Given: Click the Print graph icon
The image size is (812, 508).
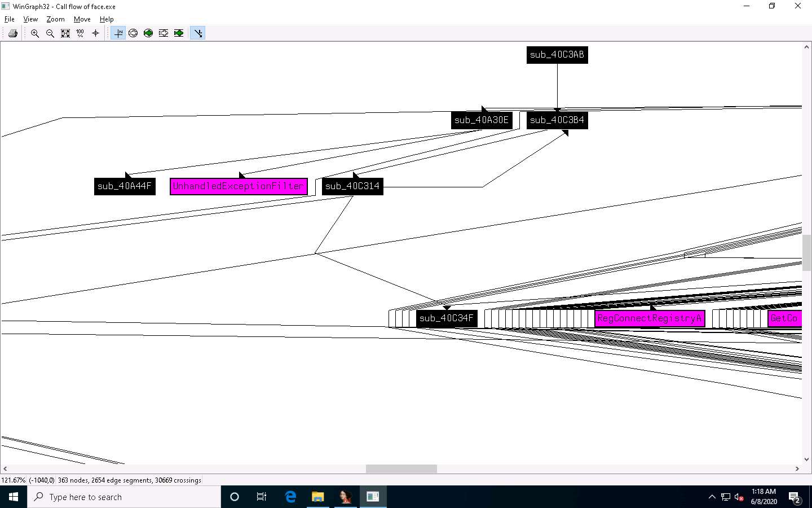Looking at the screenshot, I should point(13,33).
